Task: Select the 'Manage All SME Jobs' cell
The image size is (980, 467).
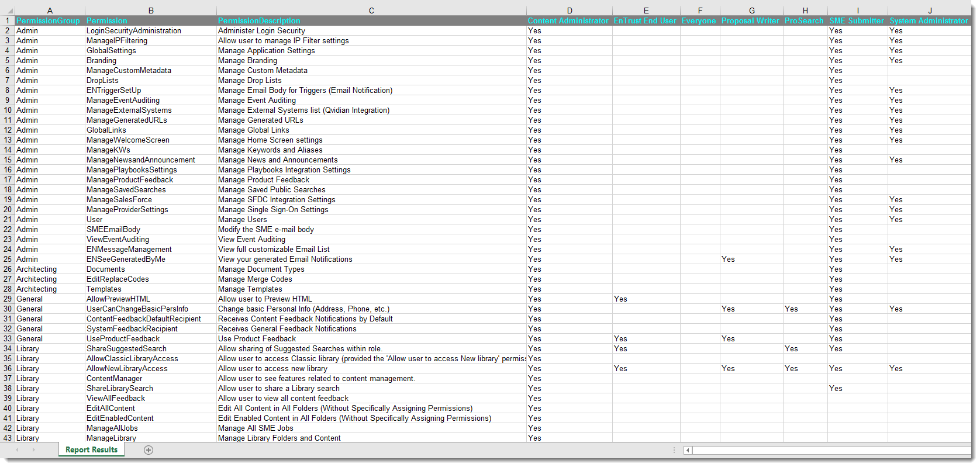Action: click(x=371, y=428)
